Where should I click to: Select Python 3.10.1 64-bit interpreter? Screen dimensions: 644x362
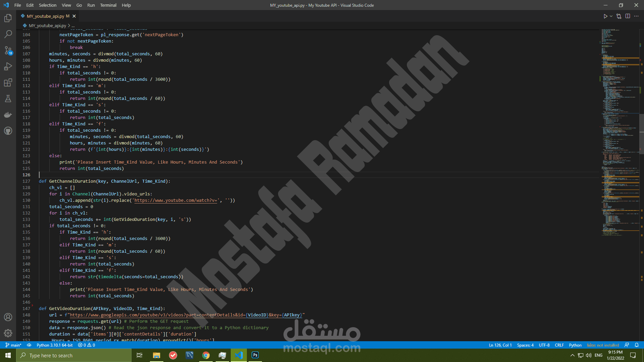[x=55, y=345]
